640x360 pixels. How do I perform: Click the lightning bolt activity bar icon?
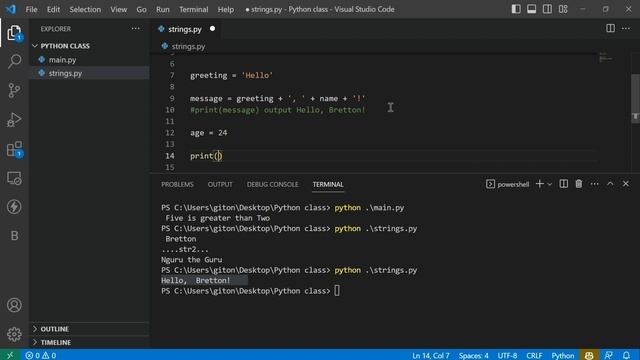(14, 207)
